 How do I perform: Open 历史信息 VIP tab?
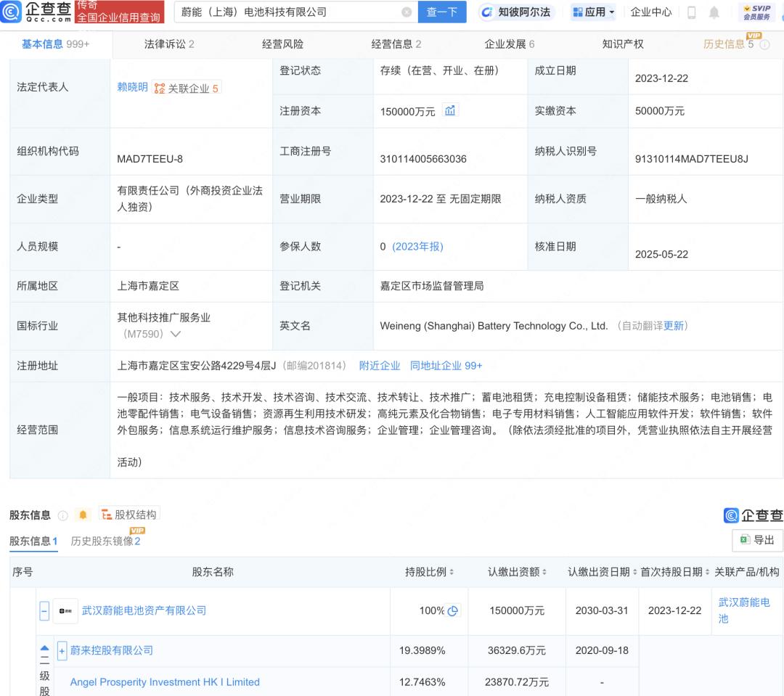pyautogui.click(x=728, y=44)
